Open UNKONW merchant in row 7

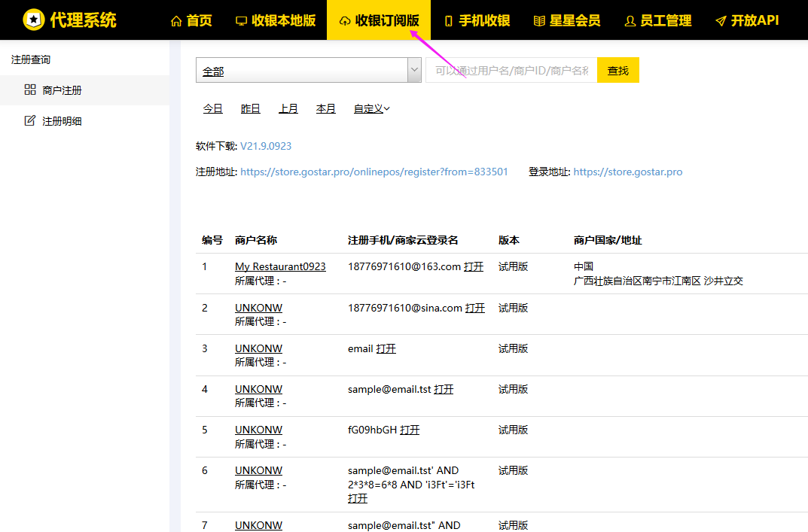(259, 525)
